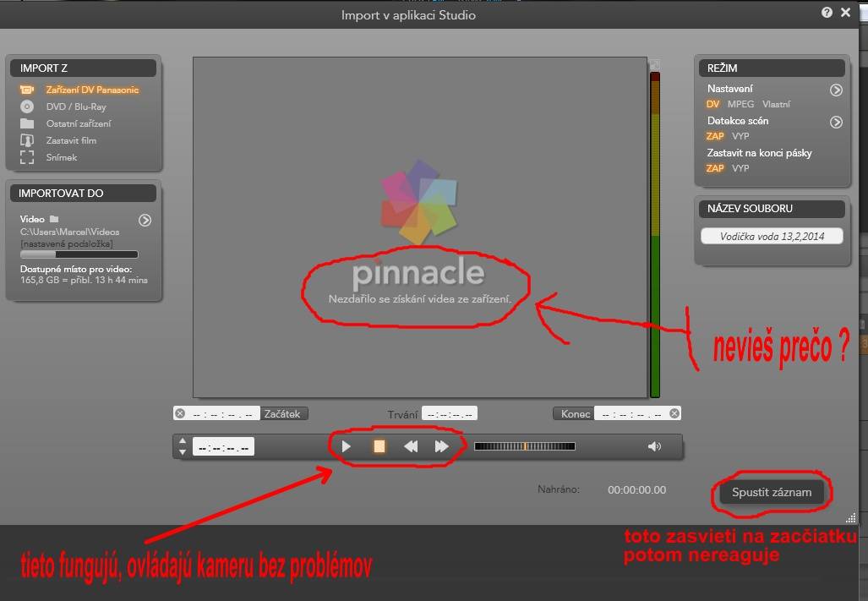Image resolution: width=868 pixels, height=601 pixels.
Task: Click the Nahráno recorded time value
Action: (x=636, y=489)
